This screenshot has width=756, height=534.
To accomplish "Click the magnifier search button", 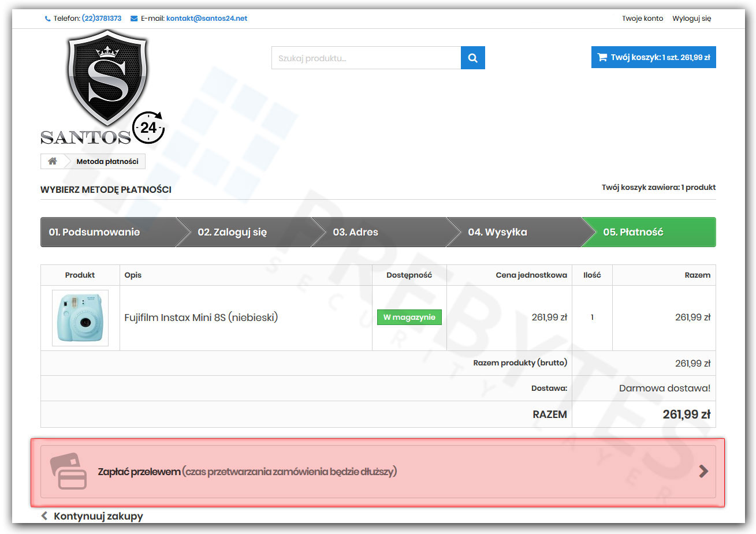I will (472, 58).
